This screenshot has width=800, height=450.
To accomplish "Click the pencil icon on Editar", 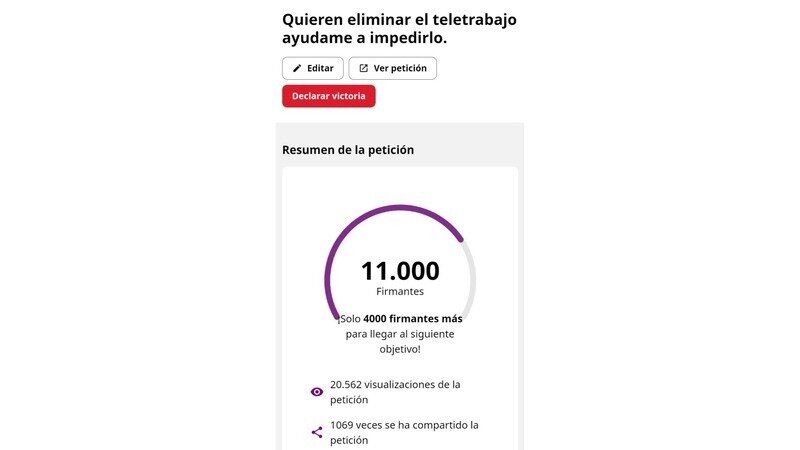I will (x=297, y=68).
